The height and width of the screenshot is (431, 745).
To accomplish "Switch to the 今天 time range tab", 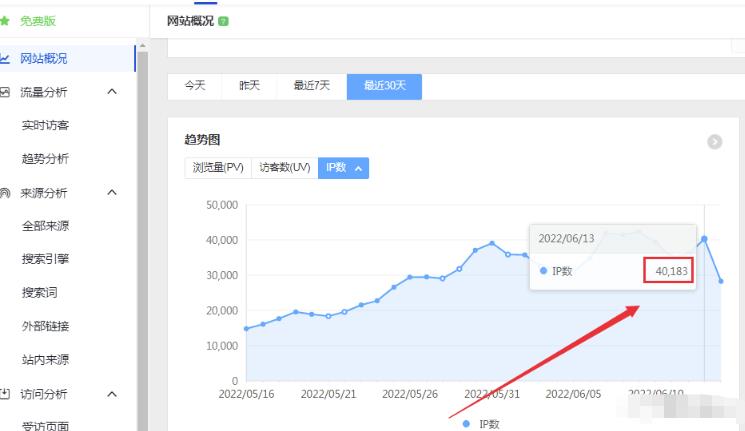I will click(195, 86).
